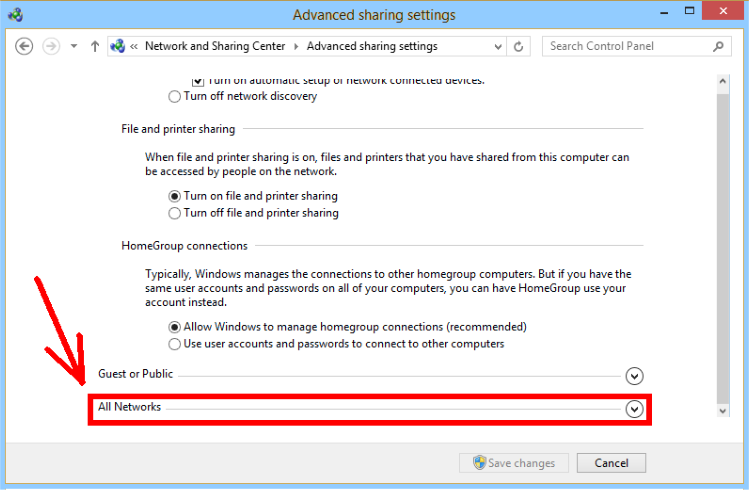This screenshot has width=749, height=490.
Task: Click the HomeGroup connections heading
Action: click(184, 246)
